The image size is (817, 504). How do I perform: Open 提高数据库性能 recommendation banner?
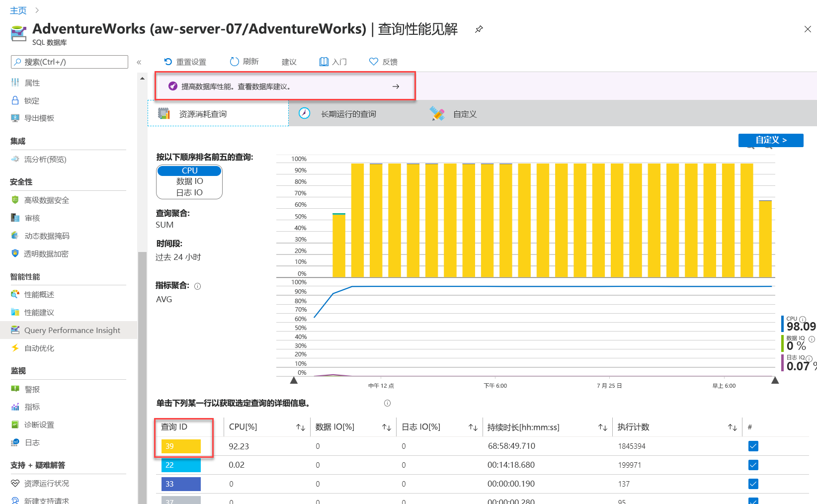tap(285, 86)
